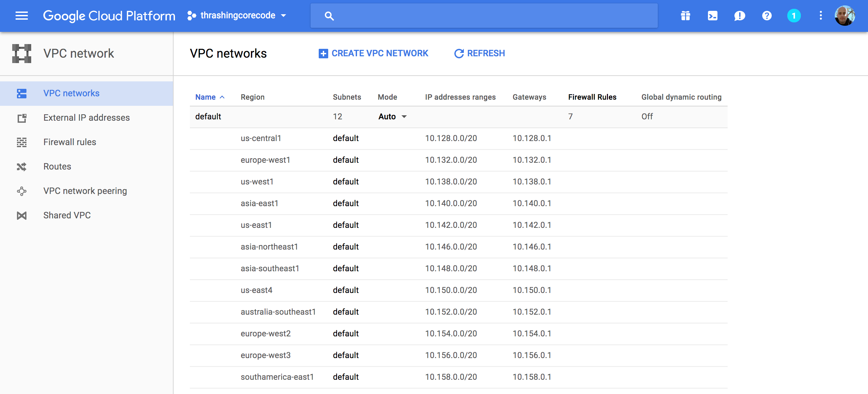
Task: Sort by the Name column header
Action: (x=205, y=97)
